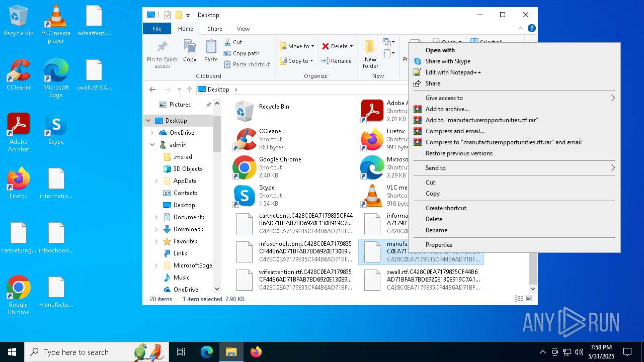This screenshot has height=362, width=644.
Task: Open the Give access to submenu
Action: [514, 98]
